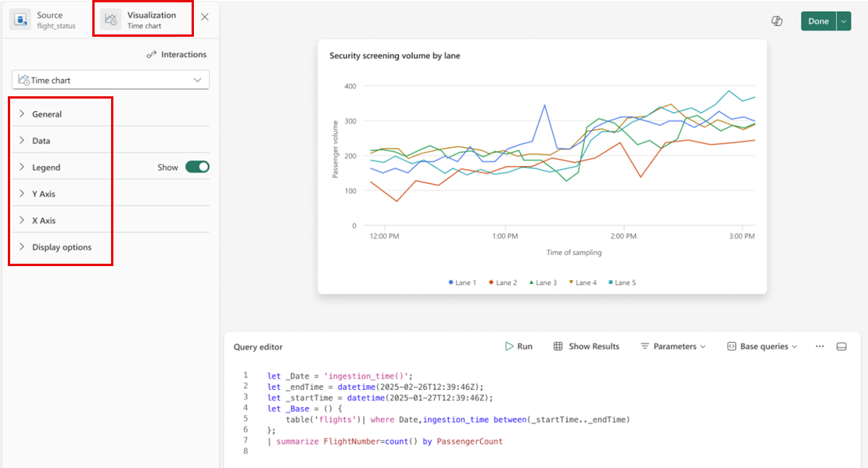Viewport: 868px width, 468px height.
Task: Toggle Lane 5 series in the legend
Action: pos(622,283)
